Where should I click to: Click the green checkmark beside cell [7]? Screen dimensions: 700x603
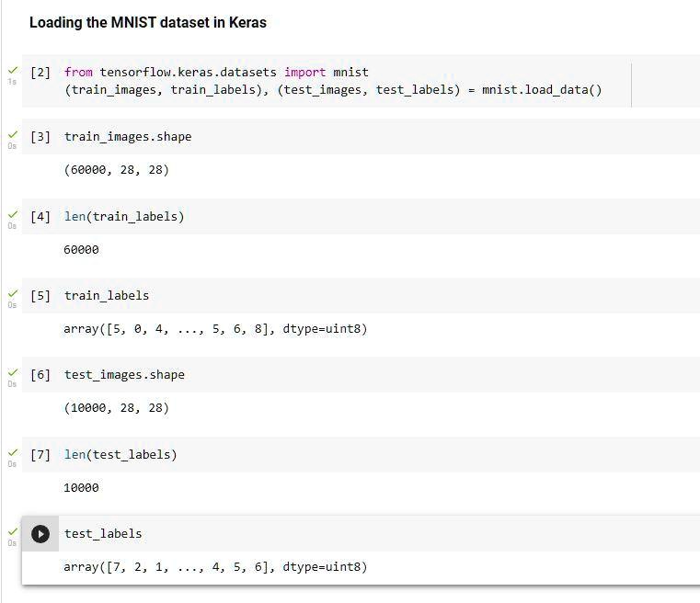coord(13,452)
